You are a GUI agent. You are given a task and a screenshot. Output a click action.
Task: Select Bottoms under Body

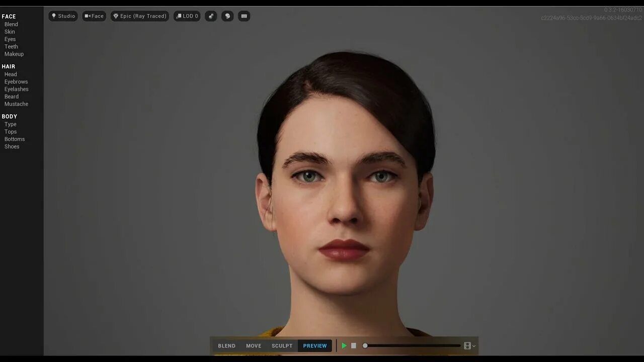coord(15,139)
